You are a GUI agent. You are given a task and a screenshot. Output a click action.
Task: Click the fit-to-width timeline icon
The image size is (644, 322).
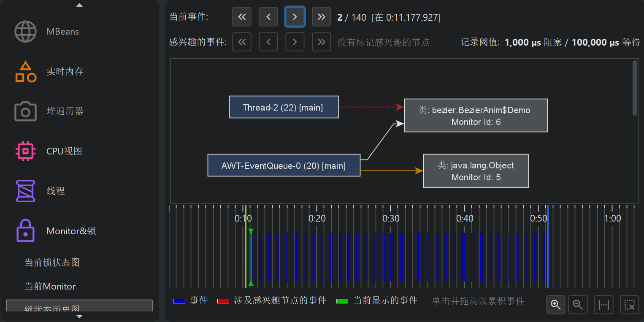point(604,305)
